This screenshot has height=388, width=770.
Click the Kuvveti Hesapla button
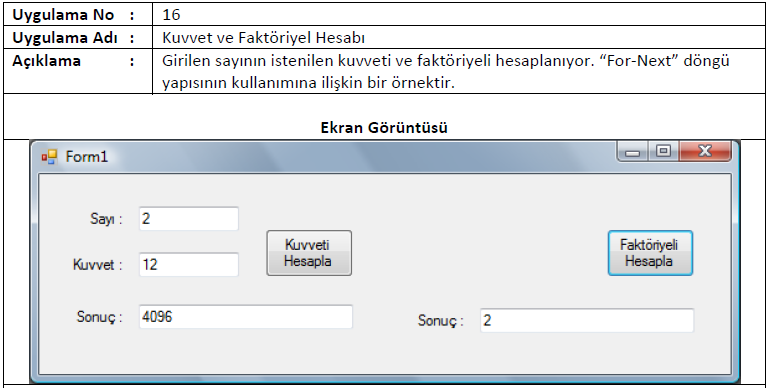pos(309,253)
